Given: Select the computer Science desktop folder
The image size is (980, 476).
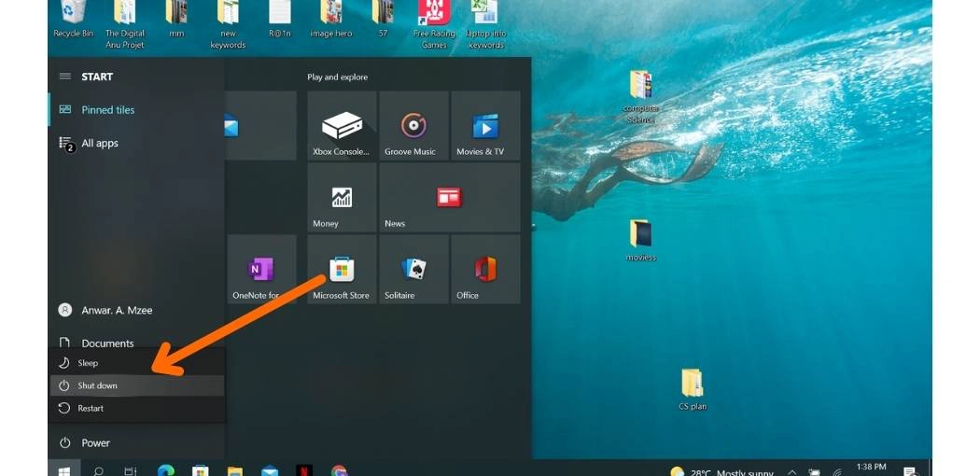Looking at the screenshot, I should (x=640, y=97).
